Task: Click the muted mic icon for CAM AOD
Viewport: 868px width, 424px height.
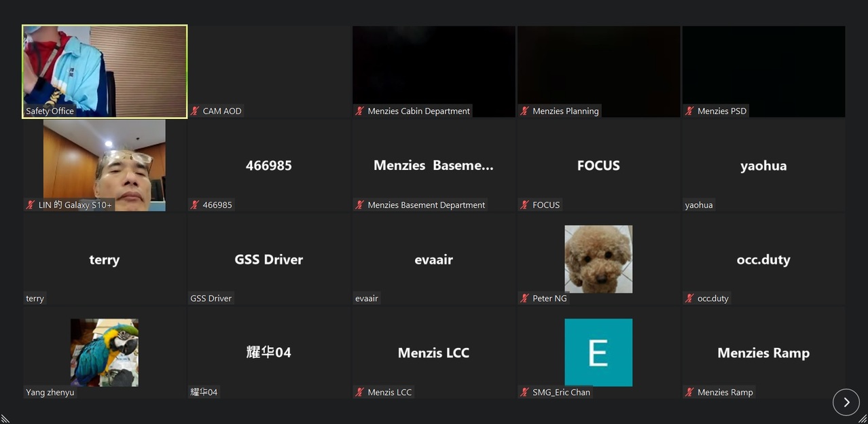Action: 196,111
